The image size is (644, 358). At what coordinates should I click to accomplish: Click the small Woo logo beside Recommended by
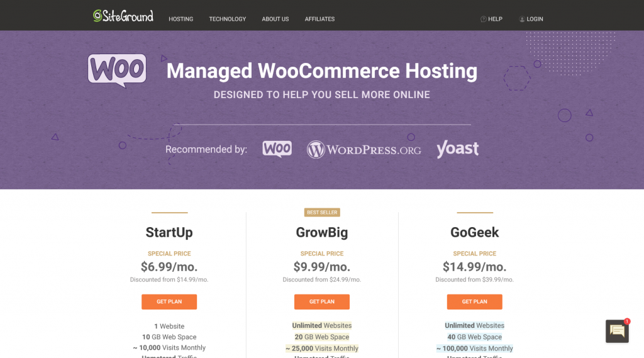tap(277, 148)
